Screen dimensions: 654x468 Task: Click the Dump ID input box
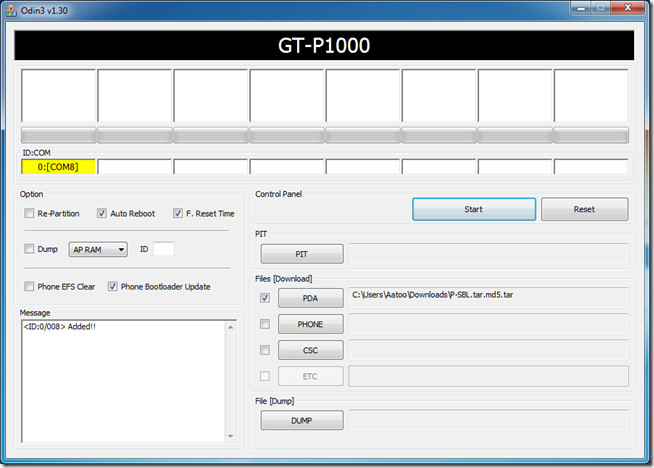164,249
